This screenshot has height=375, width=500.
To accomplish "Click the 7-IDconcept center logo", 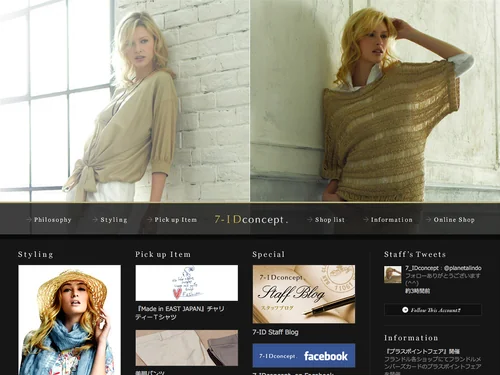I will [251, 219].
